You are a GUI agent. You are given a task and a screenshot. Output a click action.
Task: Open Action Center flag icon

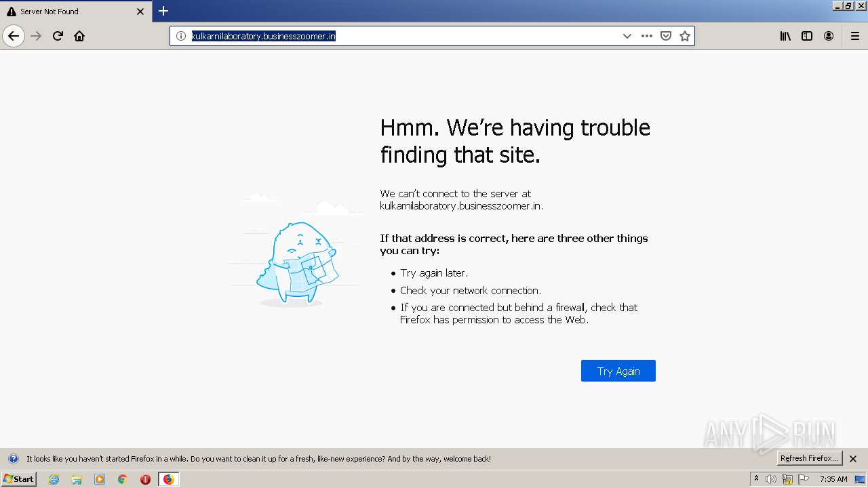(x=804, y=479)
